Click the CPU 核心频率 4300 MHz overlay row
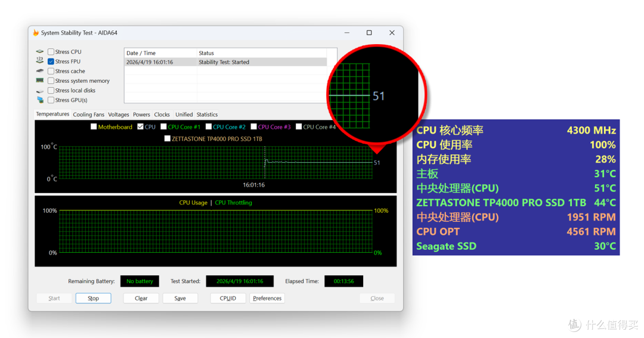 coord(516,130)
